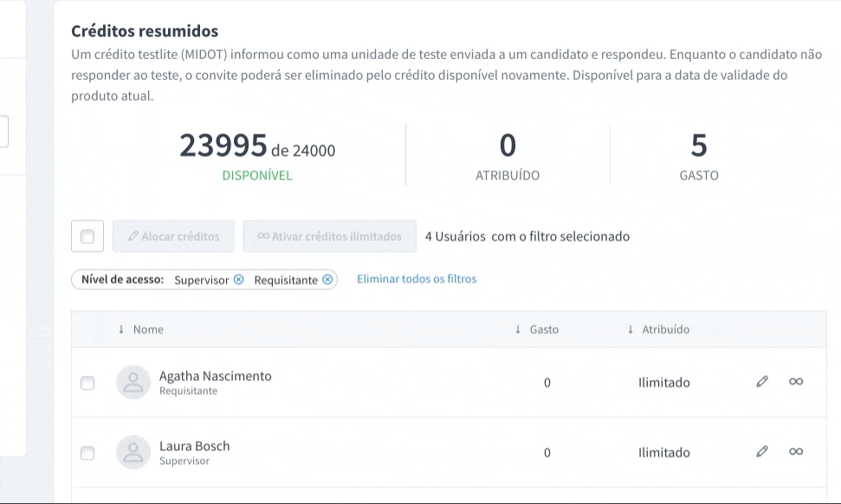841x504 pixels.
Task: Click the pencil edit icon for Laura Bosch
Action: (762, 451)
